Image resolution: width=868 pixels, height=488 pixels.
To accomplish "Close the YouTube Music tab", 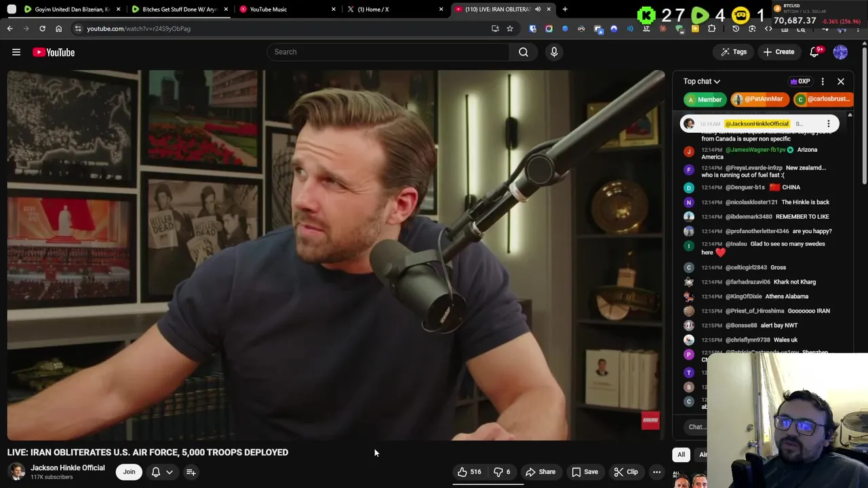I will (x=334, y=9).
